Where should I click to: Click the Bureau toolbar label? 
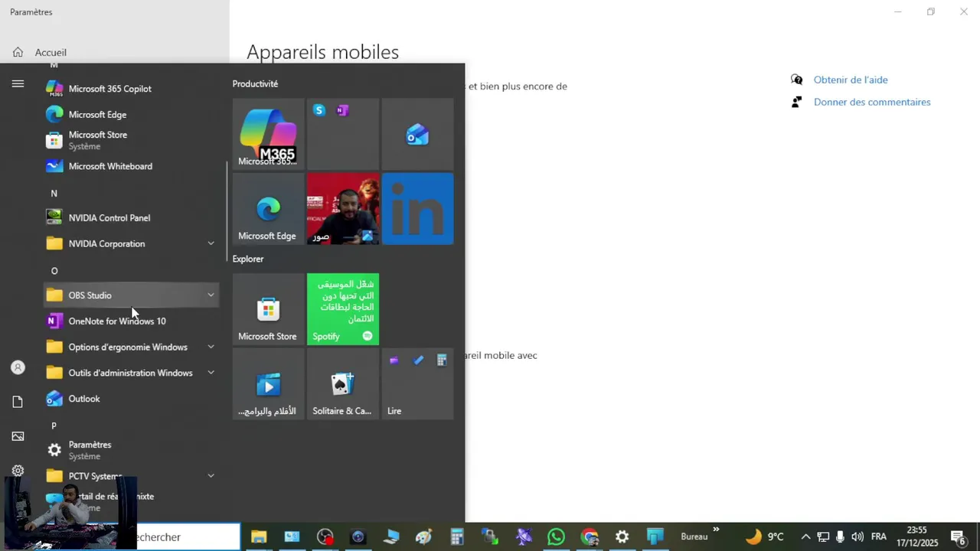point(694,537)
